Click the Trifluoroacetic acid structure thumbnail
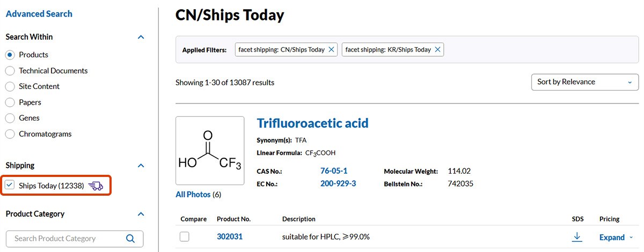This screenshot has height=252, width=644. (x=210, y=151)
